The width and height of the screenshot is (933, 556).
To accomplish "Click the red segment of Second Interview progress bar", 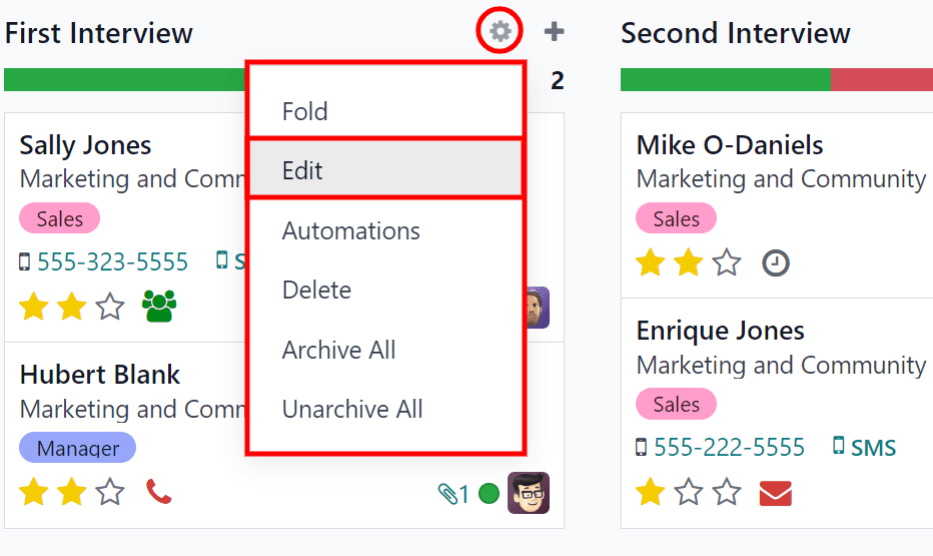I will click(881, 80).
